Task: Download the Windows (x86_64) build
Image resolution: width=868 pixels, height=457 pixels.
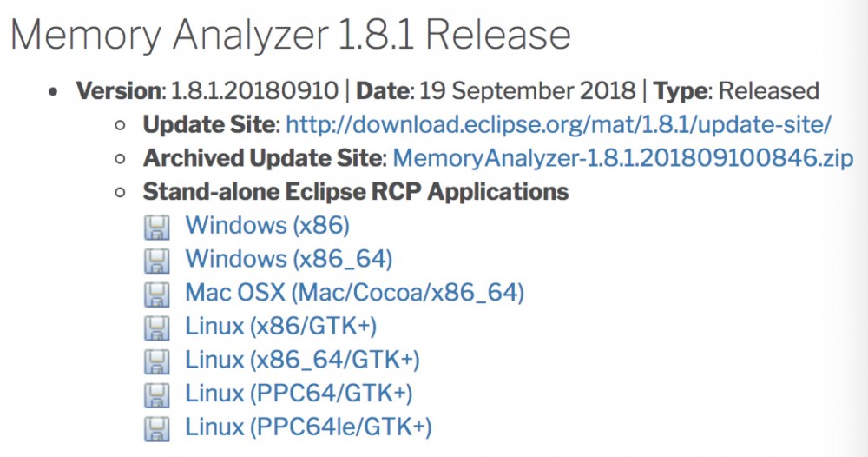Action: click(x=289, y=259)
